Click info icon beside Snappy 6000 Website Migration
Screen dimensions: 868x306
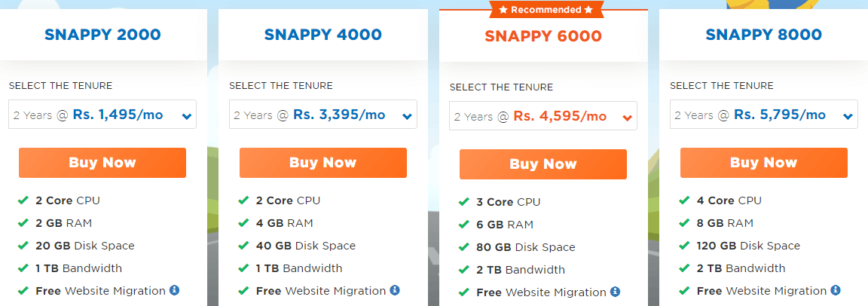(615, 292)
